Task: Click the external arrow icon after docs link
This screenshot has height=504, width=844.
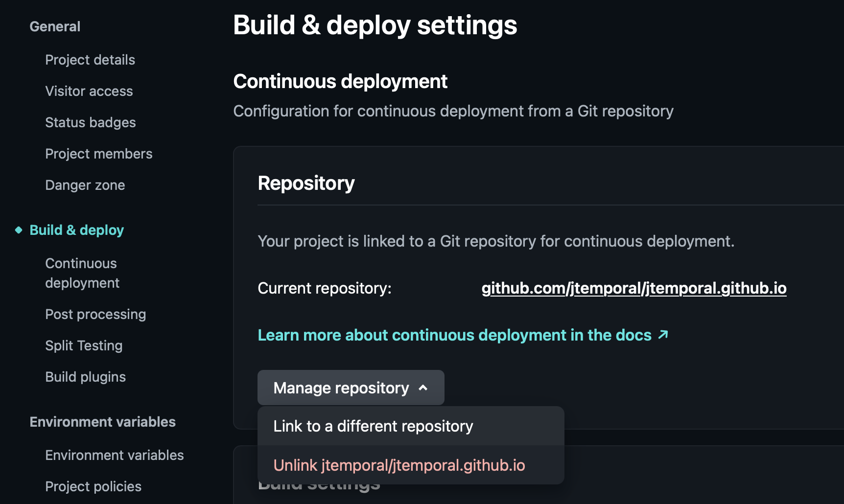Action: click(x=663, y=335)
